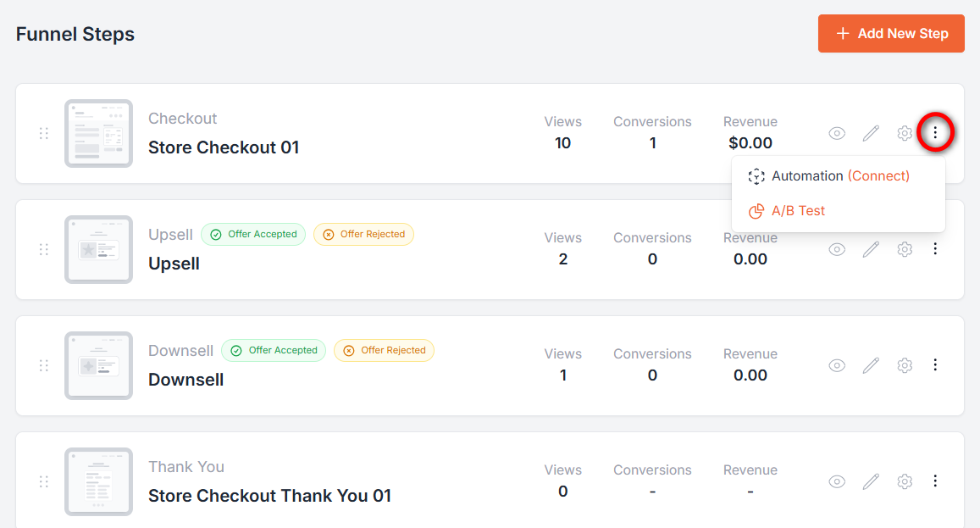980x528 pixels.
Task: Open Downsell step settings gear
Action: point(905,365)
